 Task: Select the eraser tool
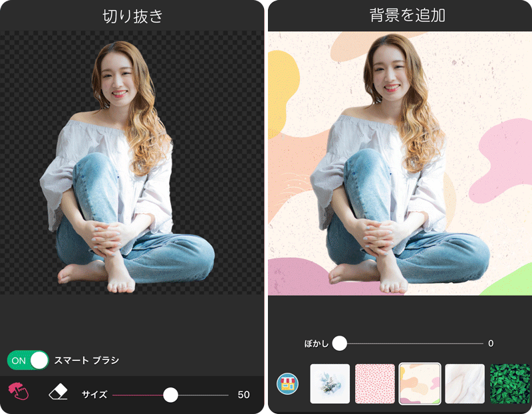[59, 392]
